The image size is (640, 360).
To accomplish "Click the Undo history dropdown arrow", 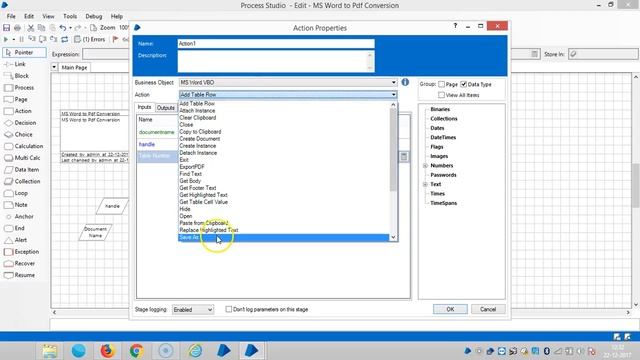I will click(70, 28).
